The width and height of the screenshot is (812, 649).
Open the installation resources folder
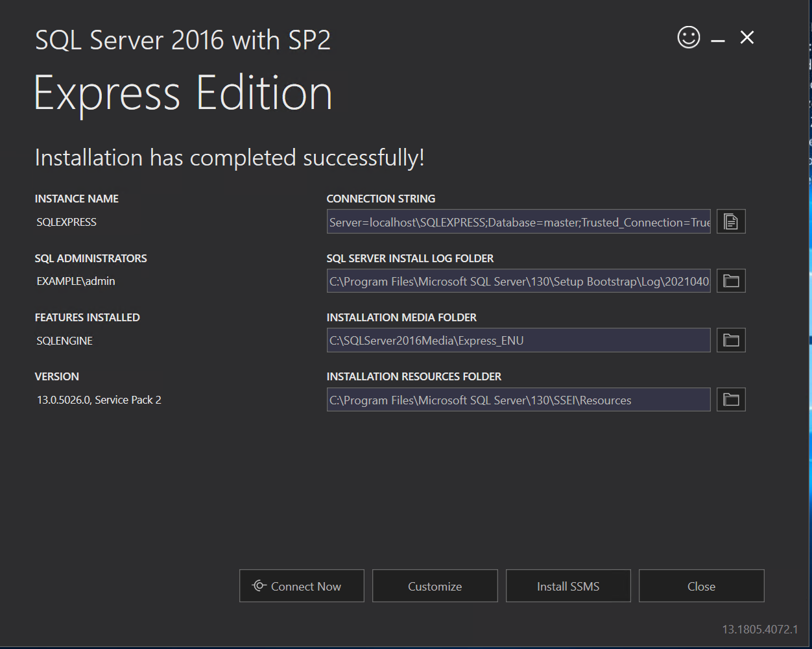tap(731, 400)
